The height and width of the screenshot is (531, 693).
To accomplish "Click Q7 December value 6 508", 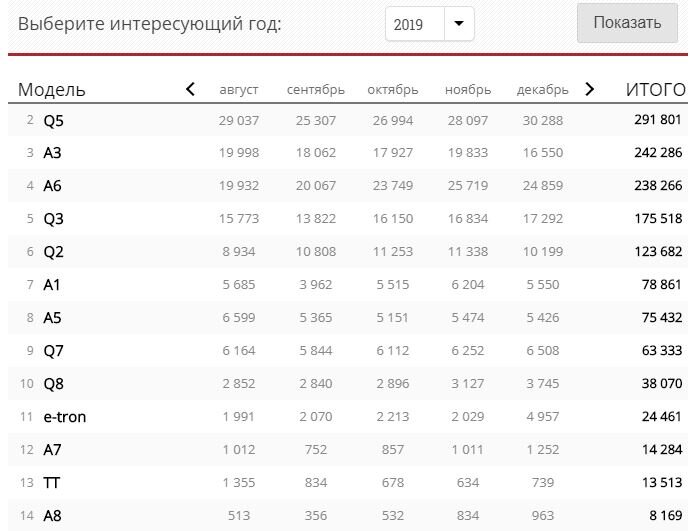I will click(543, 351).
